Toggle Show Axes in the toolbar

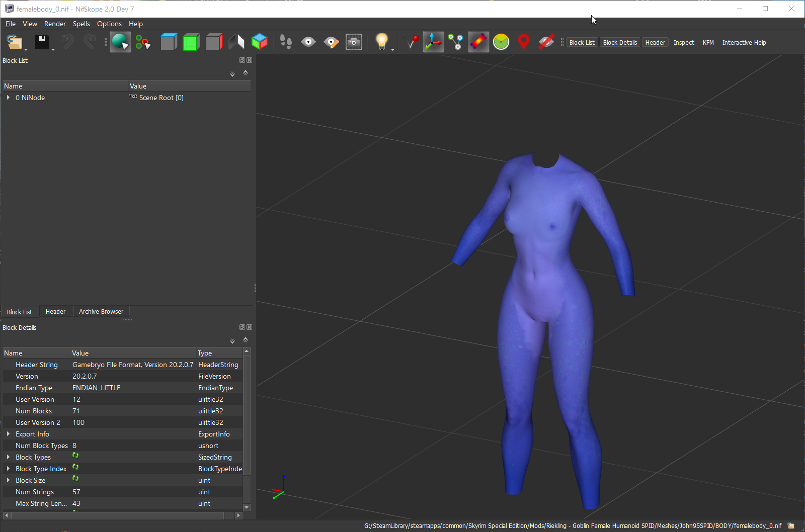tap(433, 42)
